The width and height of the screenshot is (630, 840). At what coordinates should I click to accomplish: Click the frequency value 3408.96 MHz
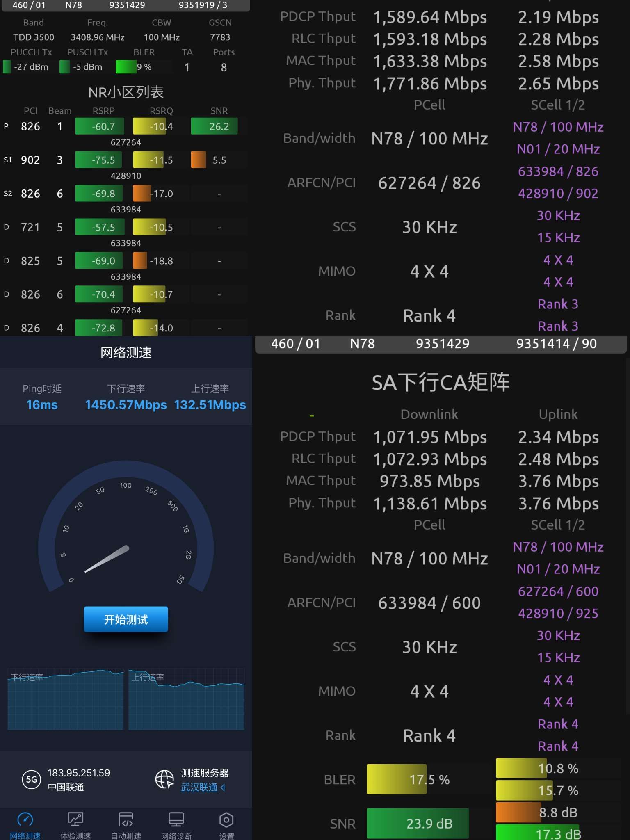click(98, 37)
